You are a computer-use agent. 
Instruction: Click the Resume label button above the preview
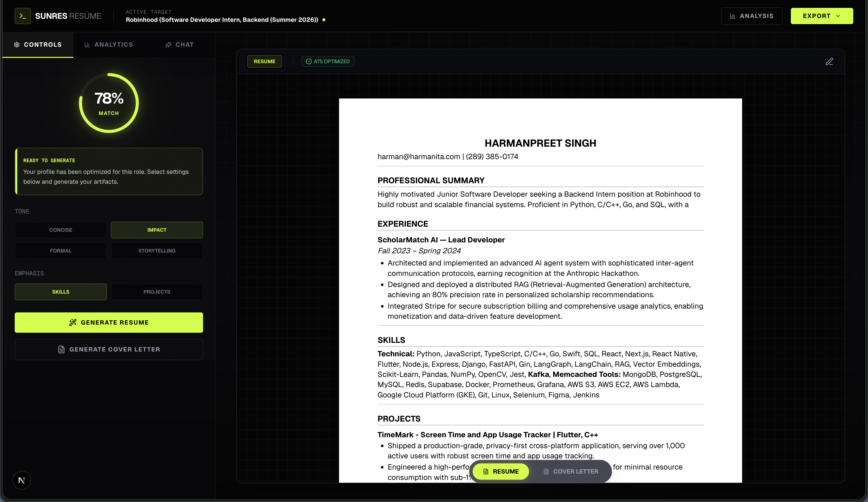[x=264, y=61]
